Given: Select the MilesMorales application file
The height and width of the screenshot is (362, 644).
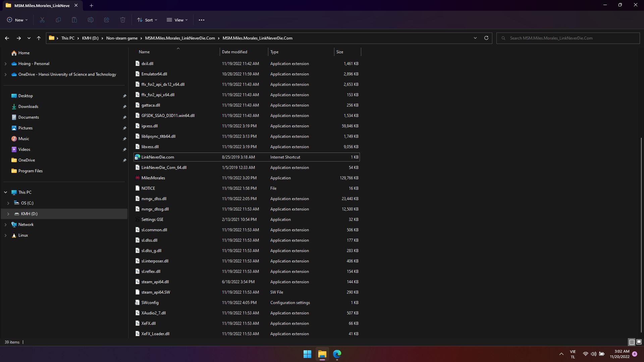Looking at the screenshot, I should [x=247, y=178].
